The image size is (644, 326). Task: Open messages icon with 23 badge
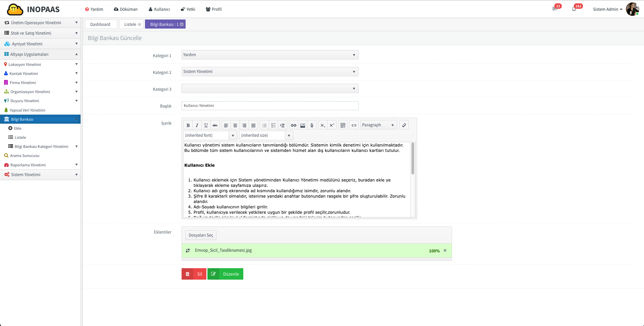(555, 9)
